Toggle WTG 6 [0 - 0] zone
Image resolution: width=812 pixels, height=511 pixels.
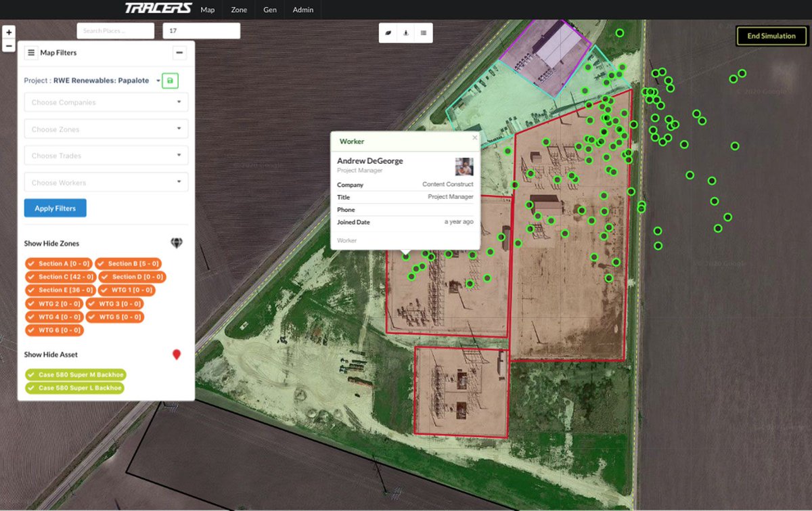coord(54,330)
